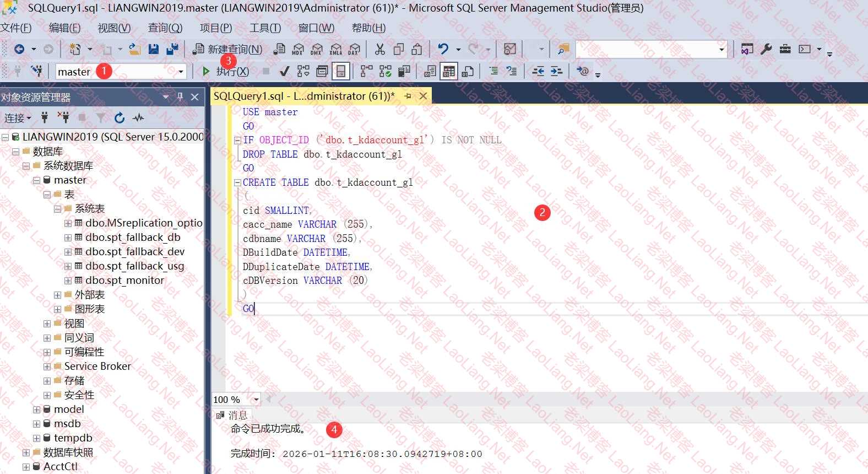Collapse the 系统表 folder node

57,209
